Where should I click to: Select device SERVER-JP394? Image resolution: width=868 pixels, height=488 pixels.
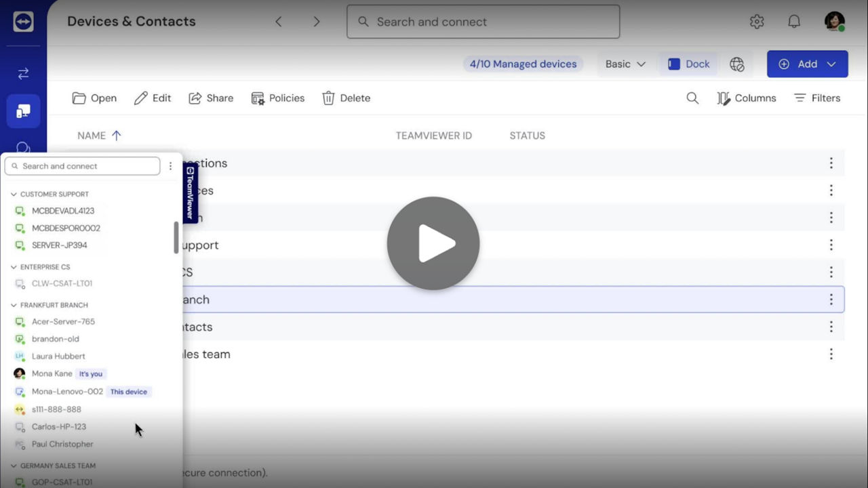click(x=59, y=245)
